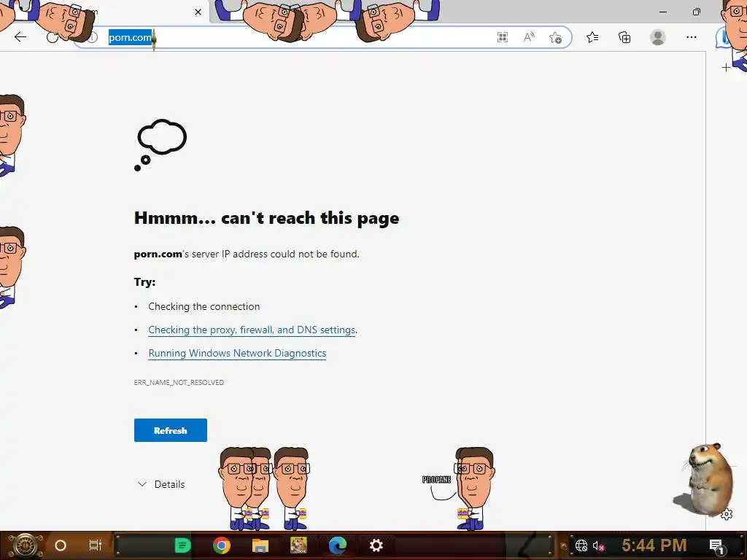Open the profile avatar icon
This screenshot has width=747, height=560.
658,37
